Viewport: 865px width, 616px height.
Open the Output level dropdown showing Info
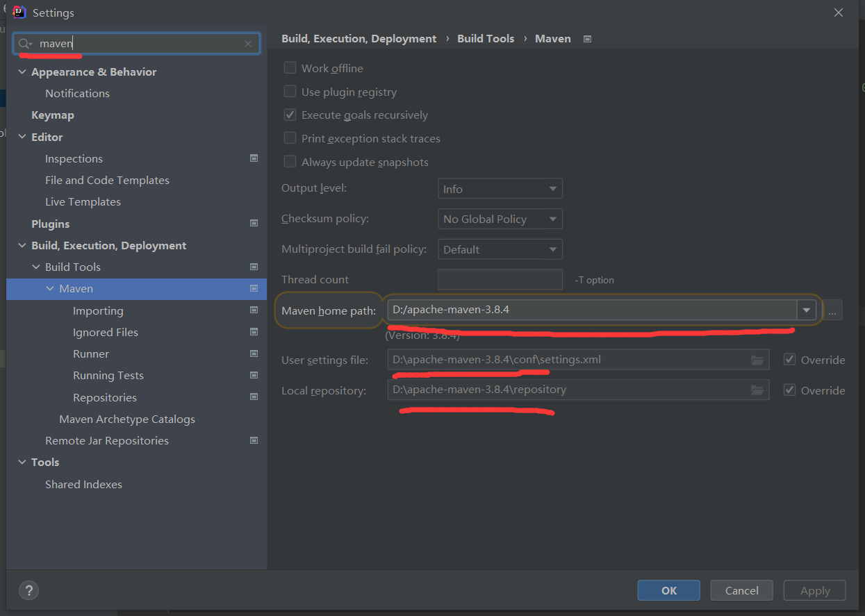[500, 188]
